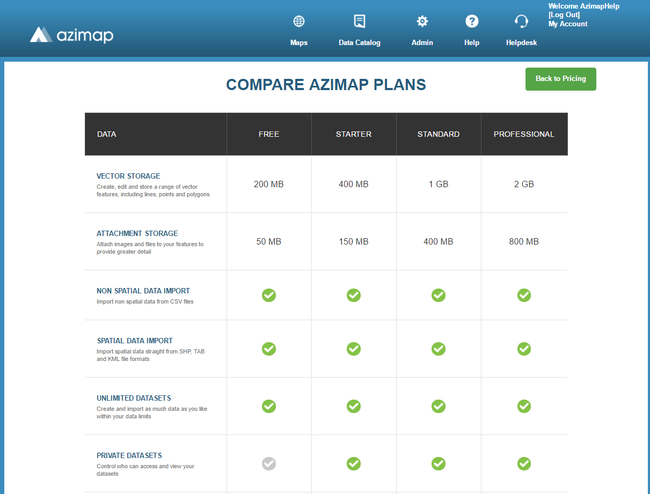Click the Help menu label
Image resolution: width=650 pixels, height=494 pixels.
[x=472, y=43]
